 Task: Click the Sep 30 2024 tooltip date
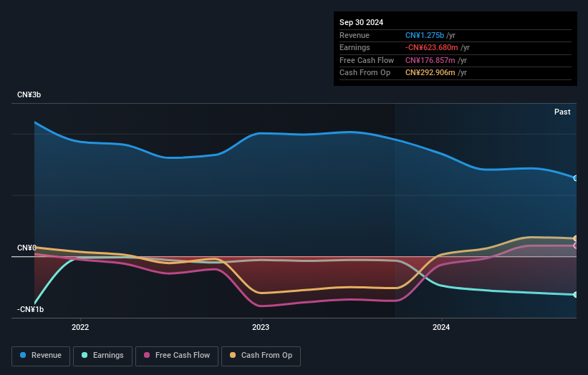point(362,22)
